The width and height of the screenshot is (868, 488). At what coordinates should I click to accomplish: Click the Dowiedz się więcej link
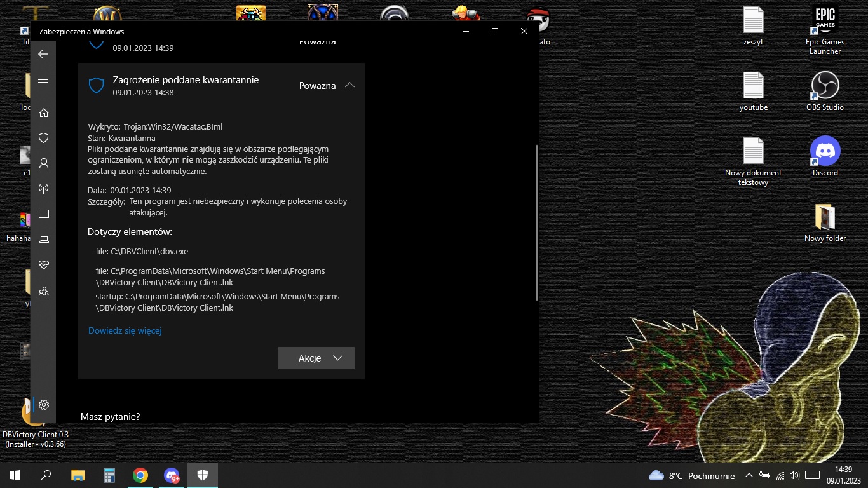point(125,330)
